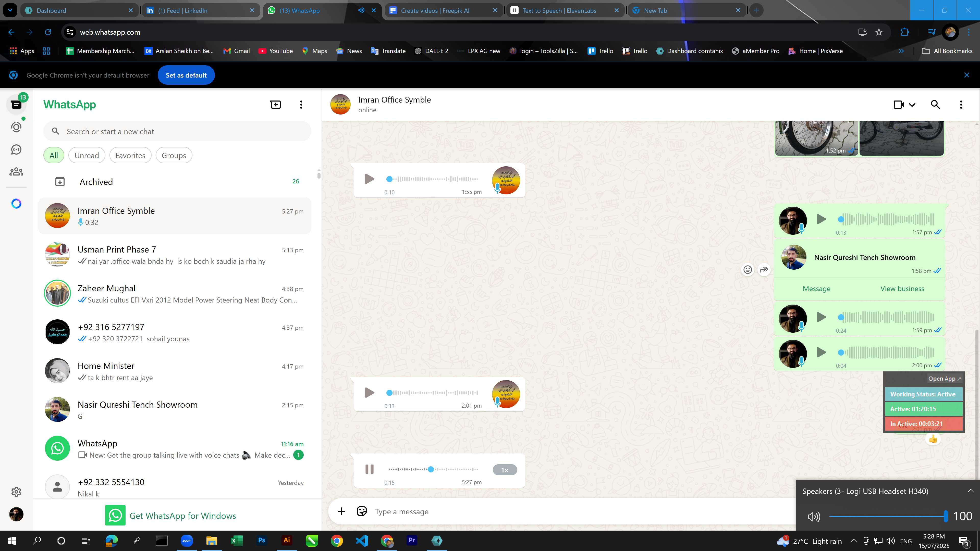
Task: Select the All chat filter
Action: click(x=54, y=155)
